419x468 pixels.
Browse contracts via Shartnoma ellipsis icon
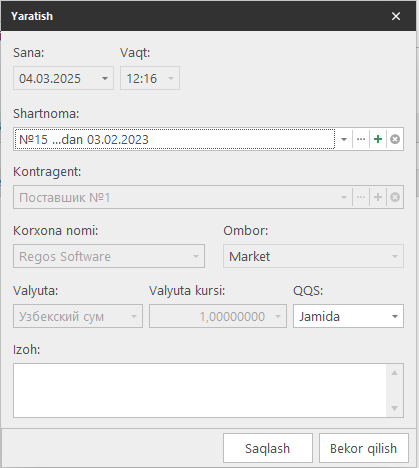(x=361, y=139)
